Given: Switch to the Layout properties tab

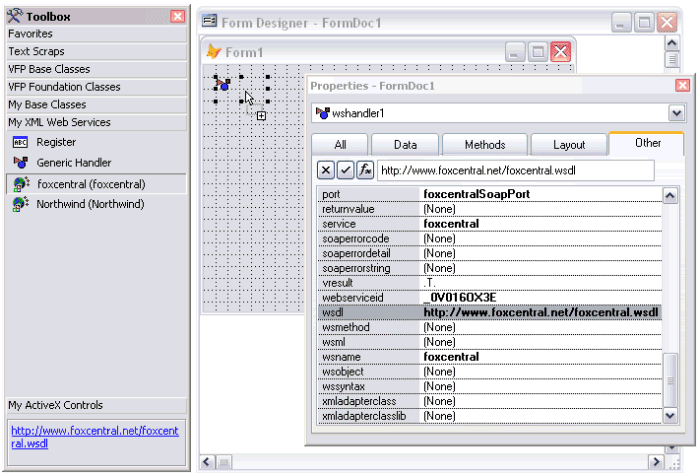Looking at the screenshot, I should coord(569,145).
